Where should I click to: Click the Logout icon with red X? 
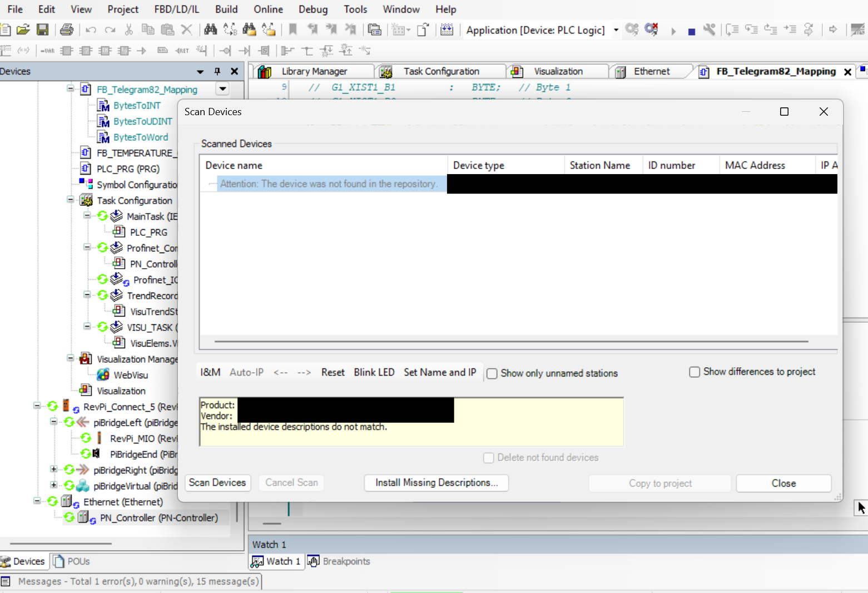(x=651, y=30)
